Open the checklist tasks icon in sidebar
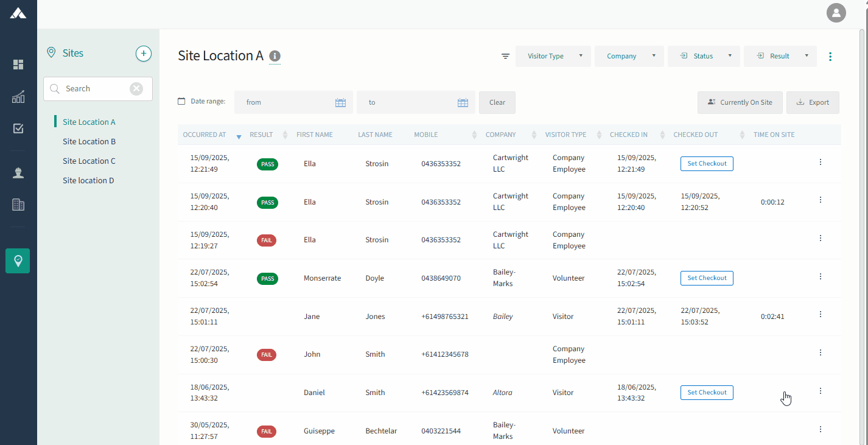The width and height of the screenshot is (868, 445). click(x=18, y=128)
